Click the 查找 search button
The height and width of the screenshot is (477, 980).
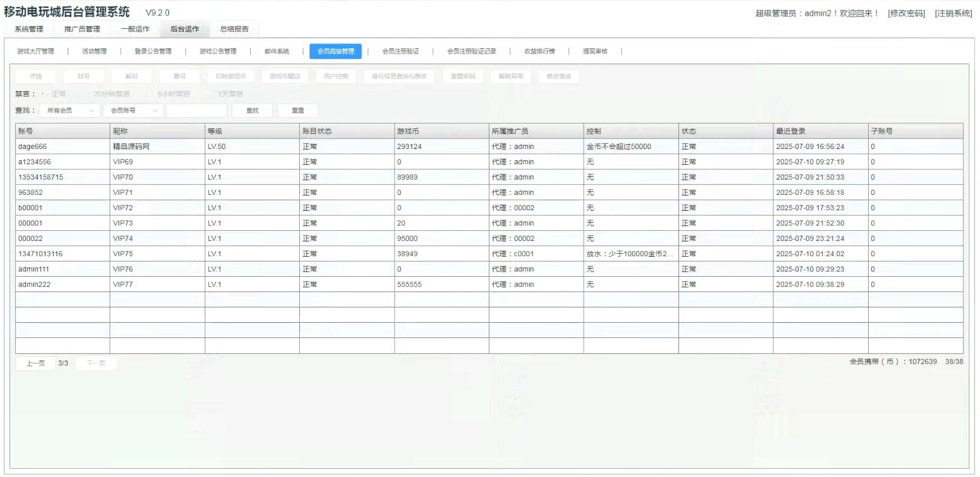pyautogui.click(x=252, y=111)
